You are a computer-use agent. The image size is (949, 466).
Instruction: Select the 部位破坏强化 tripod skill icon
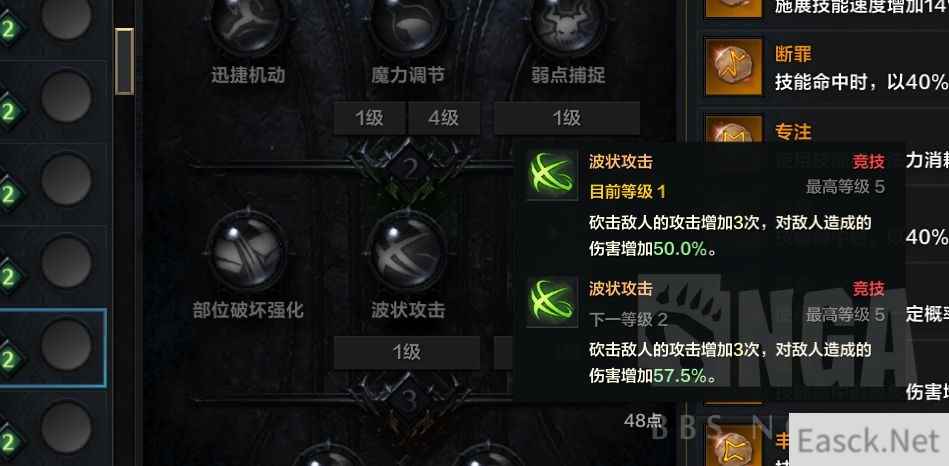click(x=247, y=251)
